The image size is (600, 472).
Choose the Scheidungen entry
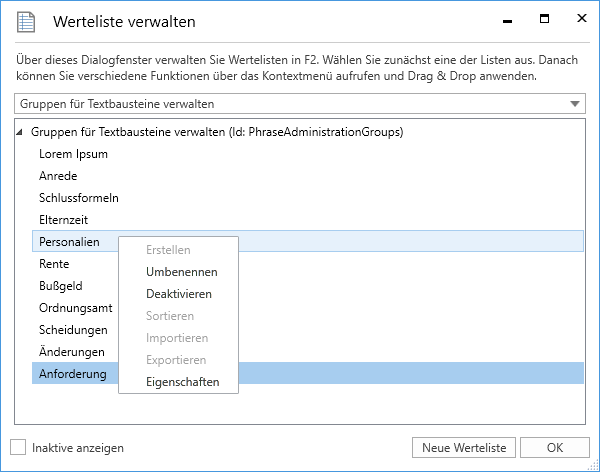(x=73, y=330)
